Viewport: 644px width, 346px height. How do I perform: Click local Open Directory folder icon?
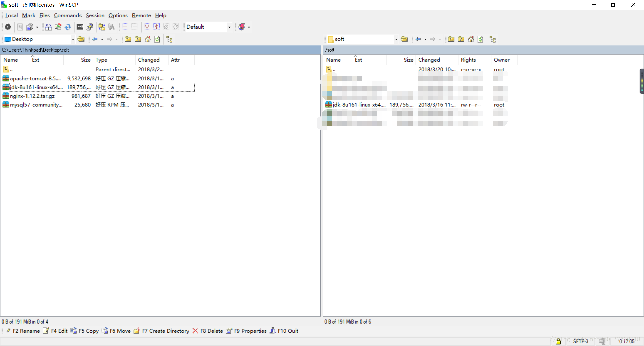(x=81, y=39)
